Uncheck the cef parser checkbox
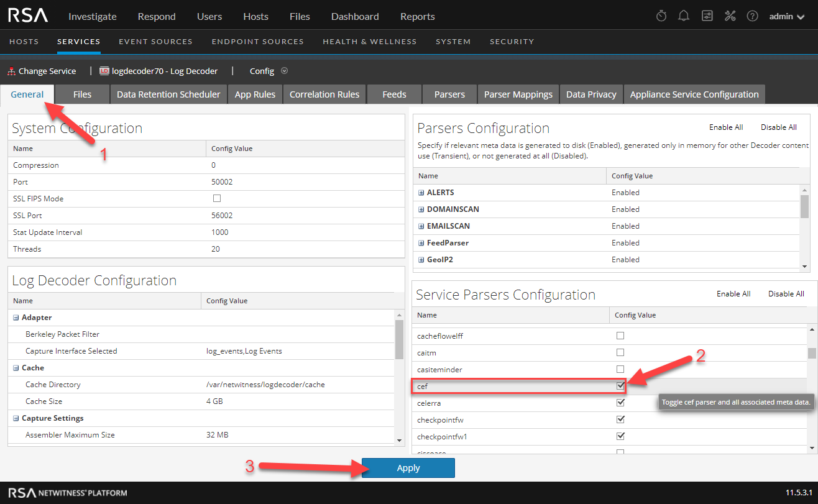The height and width of the screenshot is (504, 818). point(620,386)
